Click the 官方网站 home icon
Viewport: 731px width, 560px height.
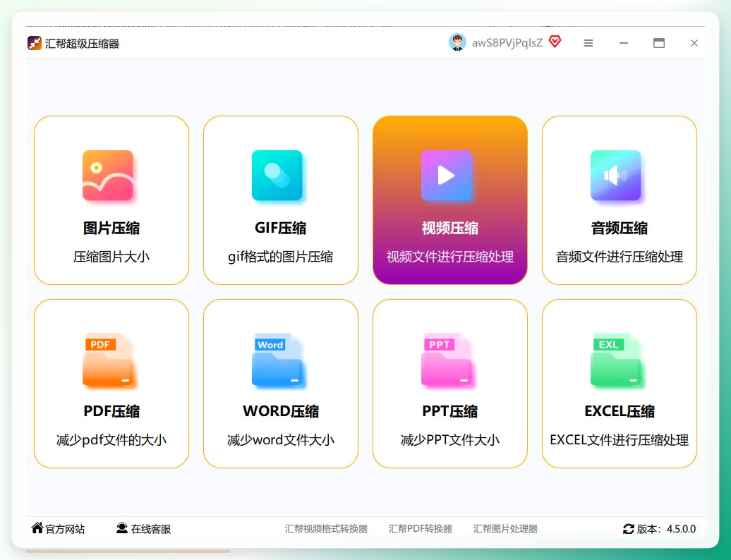tap(37, 528)
